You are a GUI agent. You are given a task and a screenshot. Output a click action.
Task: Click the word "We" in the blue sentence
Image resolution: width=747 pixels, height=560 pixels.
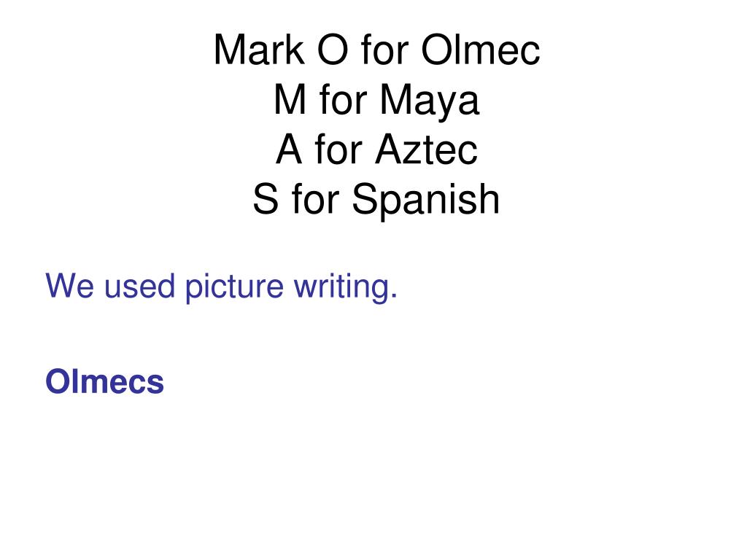[69, 286]
